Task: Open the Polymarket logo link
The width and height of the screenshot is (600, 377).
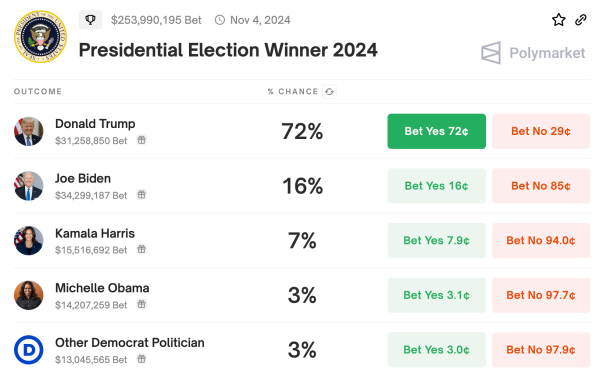Action: point(533,53)
